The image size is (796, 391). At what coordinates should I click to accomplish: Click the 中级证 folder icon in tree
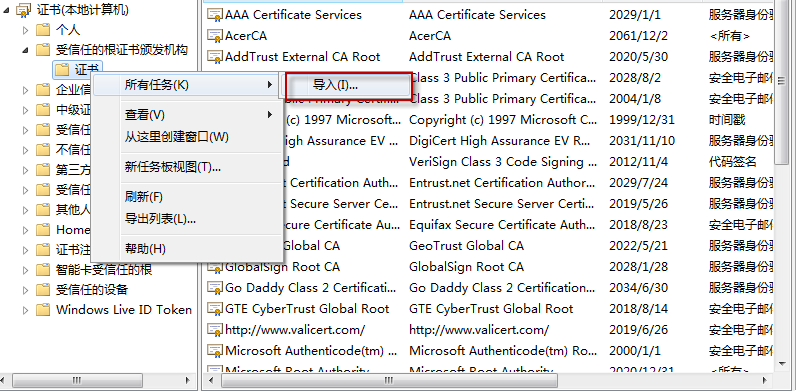(x=43, y=110)
